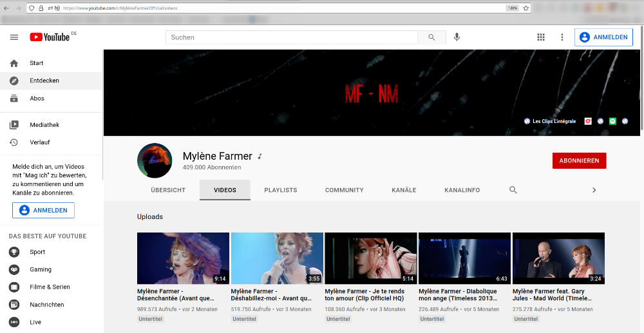Screen dimensions: 644x333
Task: Open Gaming category in the sidebar
Action: (x=41, y=269)
